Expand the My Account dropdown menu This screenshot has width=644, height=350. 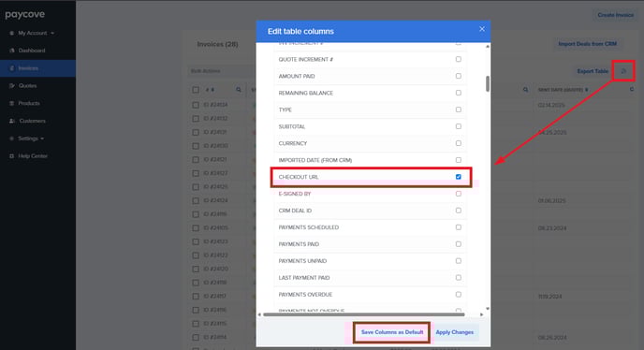click(32, 33)
